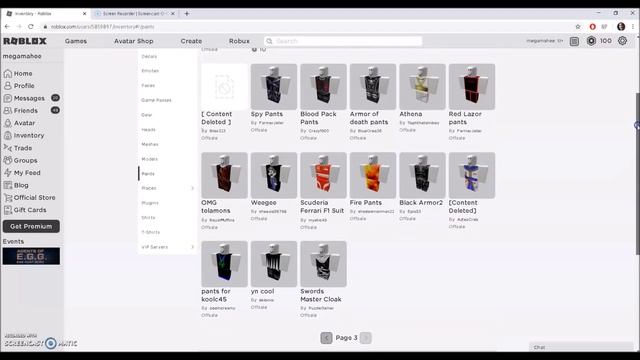Click the browser address bar

click(306, 27)
